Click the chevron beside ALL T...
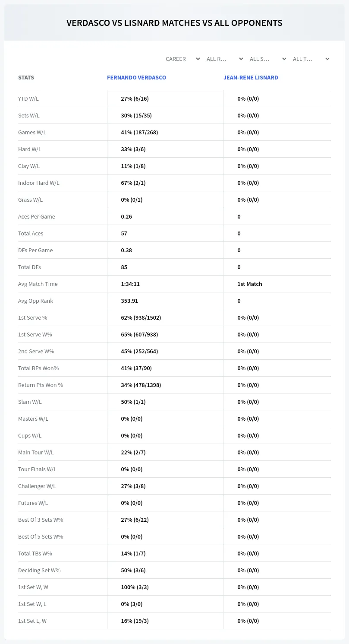This screenshot has width=349, height=644. pyautogui.click(x=327, y=59)
